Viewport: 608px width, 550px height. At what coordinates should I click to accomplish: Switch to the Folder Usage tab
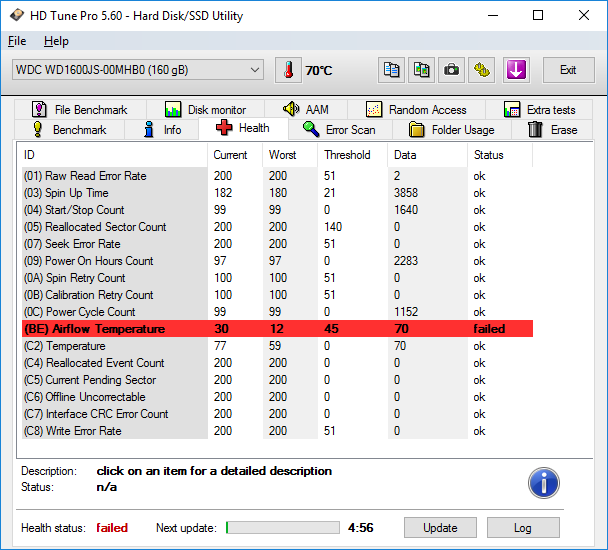(452, 130)
